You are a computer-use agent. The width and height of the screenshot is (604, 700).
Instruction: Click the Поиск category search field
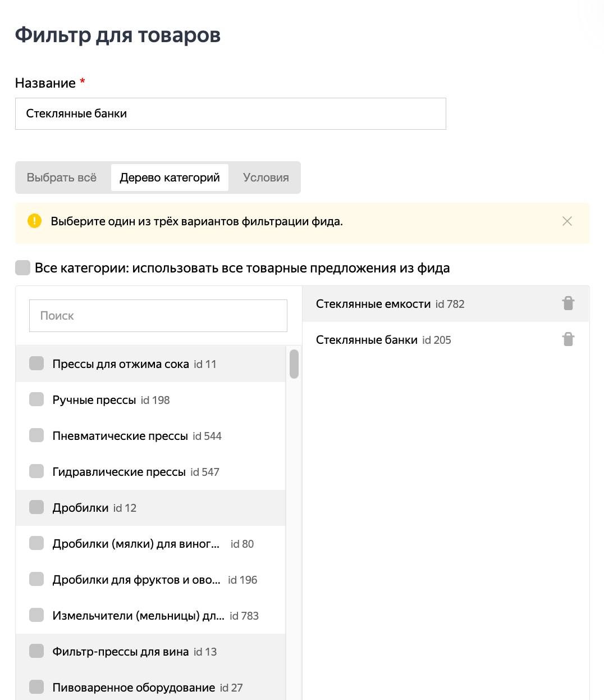pos(158,316)
